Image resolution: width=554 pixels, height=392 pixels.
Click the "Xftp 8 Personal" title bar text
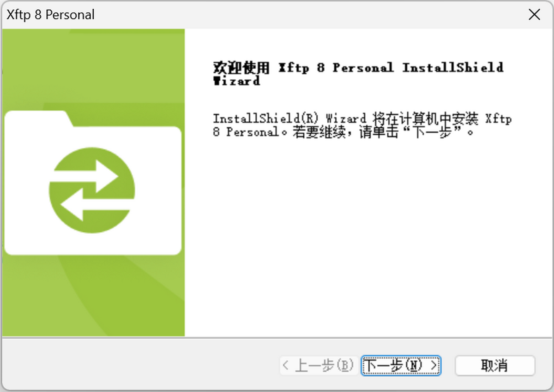(51, 15)
